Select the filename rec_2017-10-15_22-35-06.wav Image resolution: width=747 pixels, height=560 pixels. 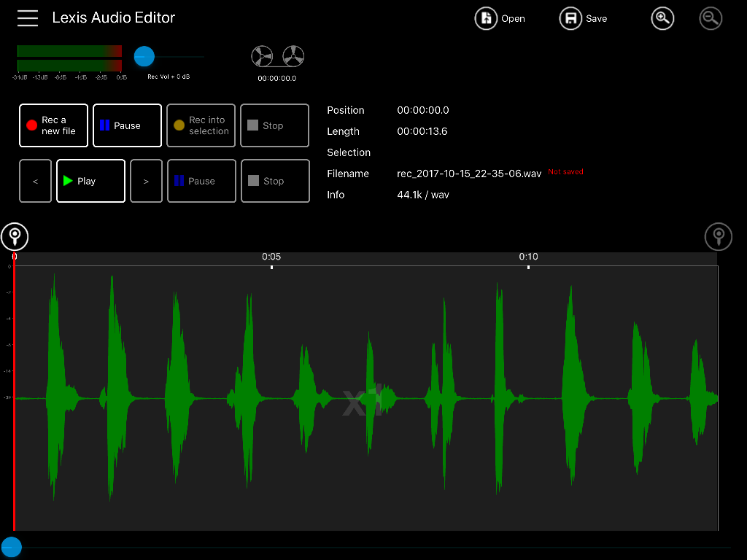coord(469,174)
